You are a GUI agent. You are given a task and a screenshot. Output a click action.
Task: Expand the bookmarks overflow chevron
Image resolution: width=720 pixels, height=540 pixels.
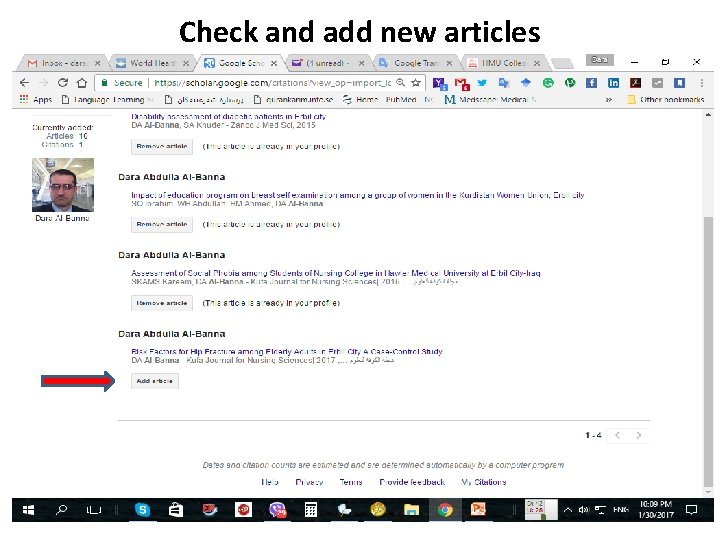click(609, 100)
